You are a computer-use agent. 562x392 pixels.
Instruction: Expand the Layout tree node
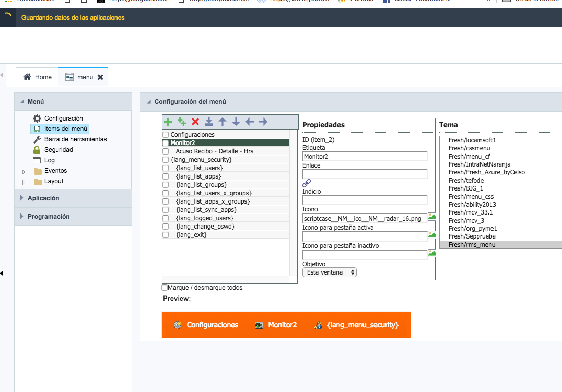[x=24, y=182]
